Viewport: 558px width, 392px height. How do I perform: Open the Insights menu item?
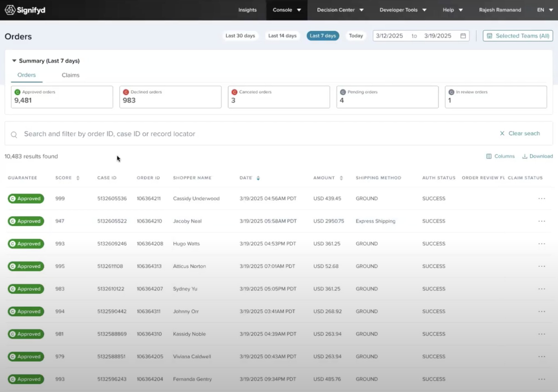[247, 10]
